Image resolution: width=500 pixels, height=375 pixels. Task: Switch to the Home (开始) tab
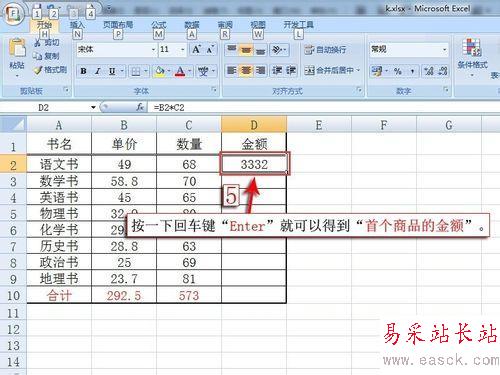click(x=44, y=25)
